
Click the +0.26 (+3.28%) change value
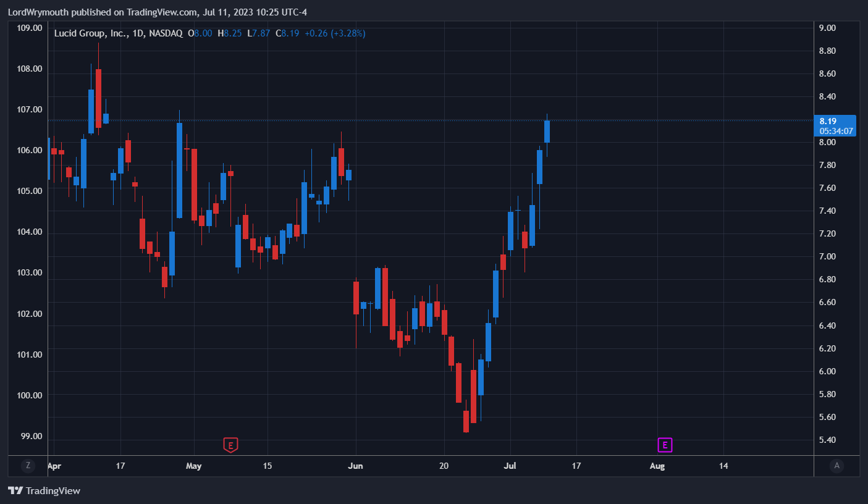334,33
